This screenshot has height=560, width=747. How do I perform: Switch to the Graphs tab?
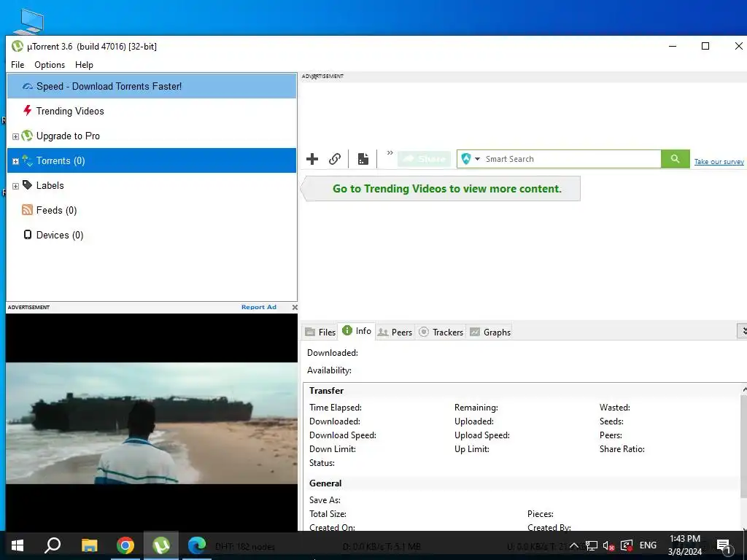click(x=489, y=332)
